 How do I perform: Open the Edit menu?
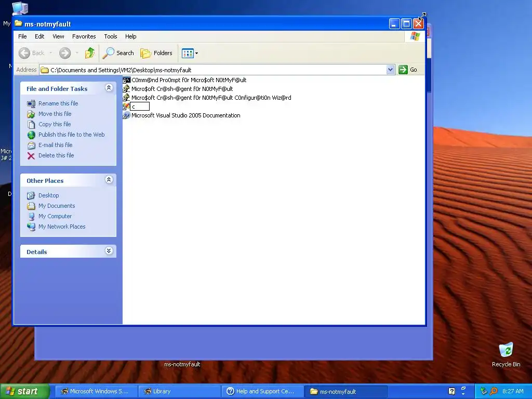pos(39,36)
